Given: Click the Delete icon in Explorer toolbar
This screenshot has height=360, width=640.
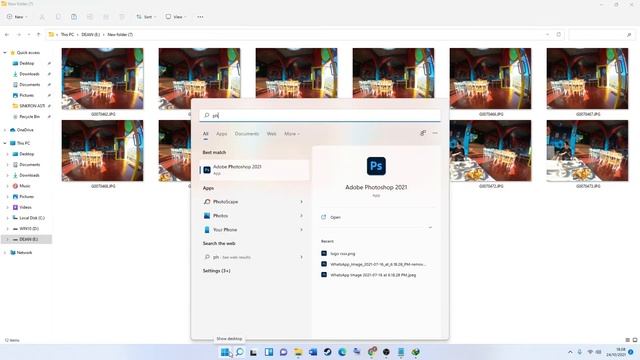Looking at the screenshot, I should point(122,17).
